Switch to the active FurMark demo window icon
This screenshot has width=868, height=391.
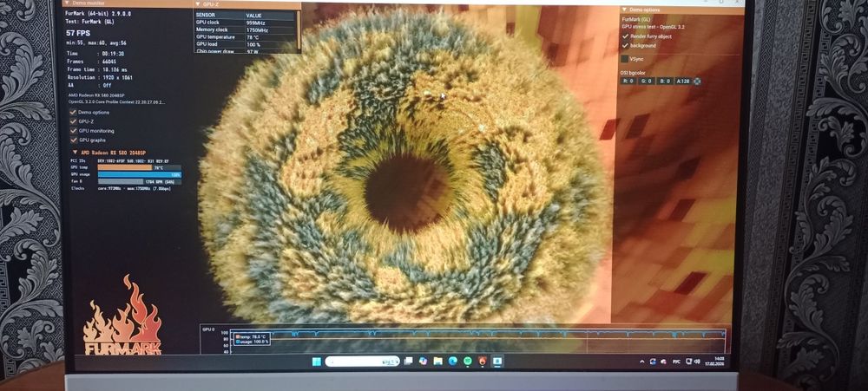(x=497, y=362)
